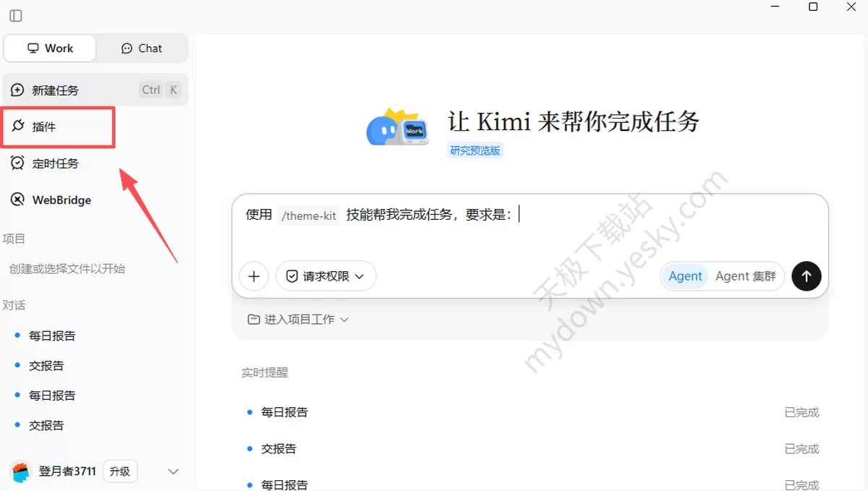Send the prompt with arrow button
Image resolution: width=868 pixels, height=491 pixels.
807,276
